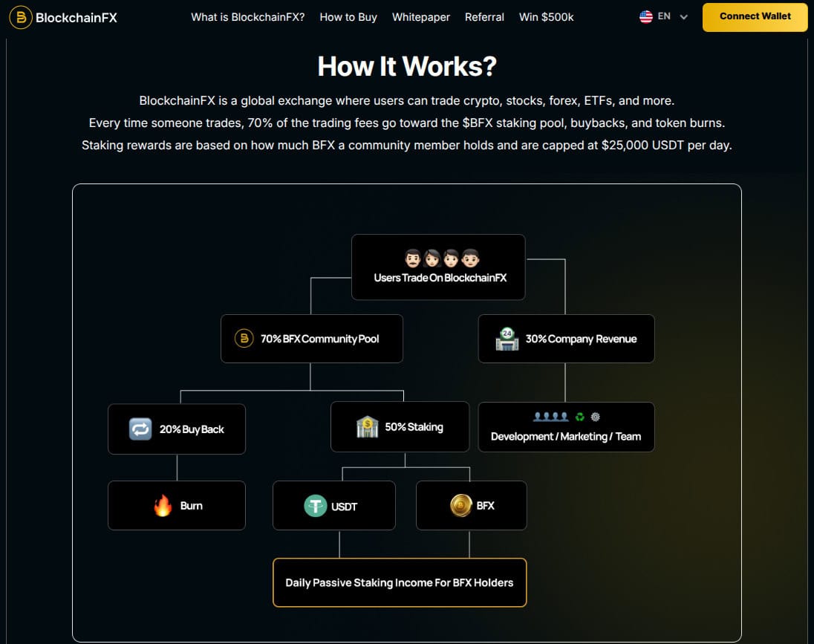Open the EN language selector
This screenshot has height=644, width=814.
coord(664,16)
